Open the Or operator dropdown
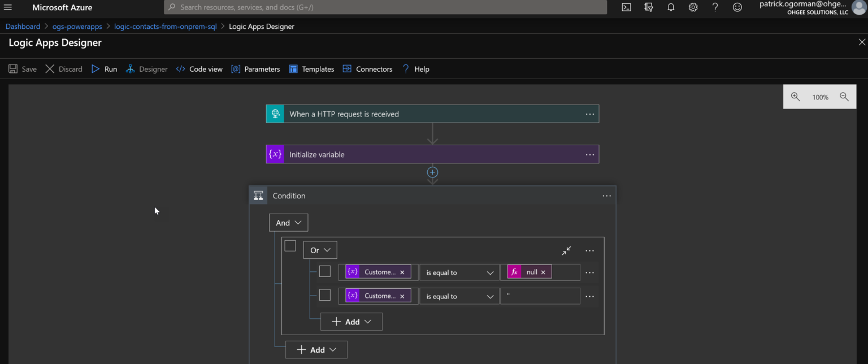This screenshot has height=364, width=868. click(x=320, y=249)
